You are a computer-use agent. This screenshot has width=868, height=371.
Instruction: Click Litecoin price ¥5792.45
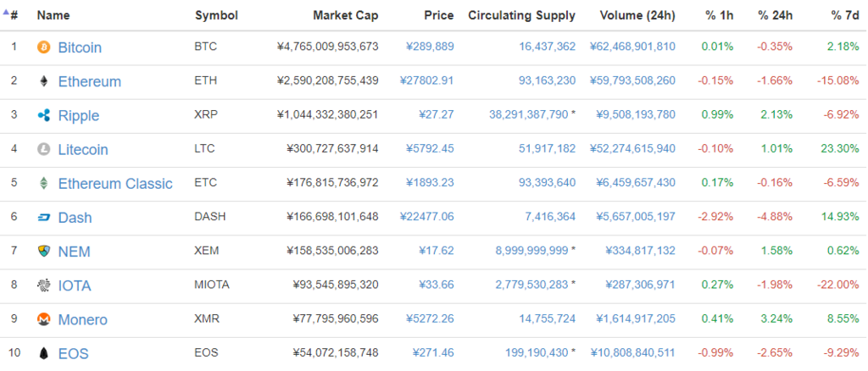click(430, 149)
